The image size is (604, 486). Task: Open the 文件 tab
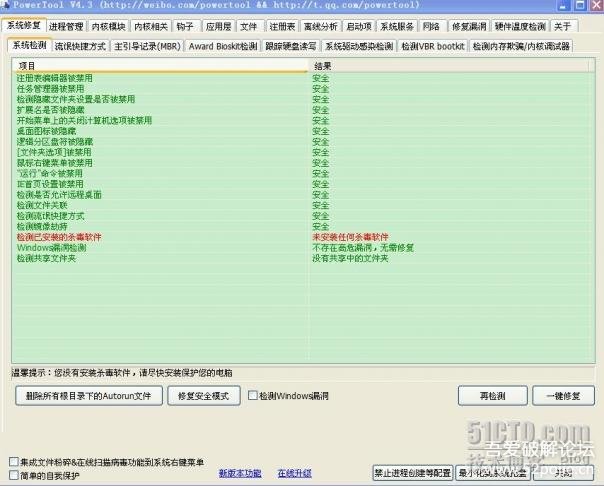[249, 26]
